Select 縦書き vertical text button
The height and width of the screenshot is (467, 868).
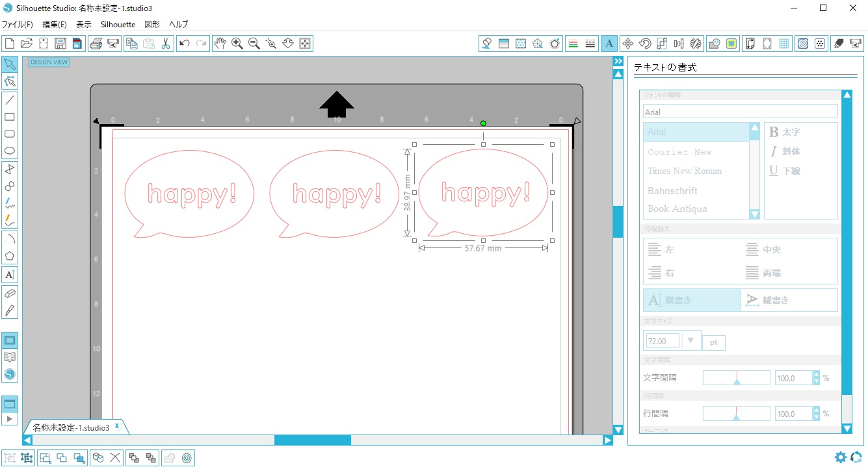pos(789,300)
